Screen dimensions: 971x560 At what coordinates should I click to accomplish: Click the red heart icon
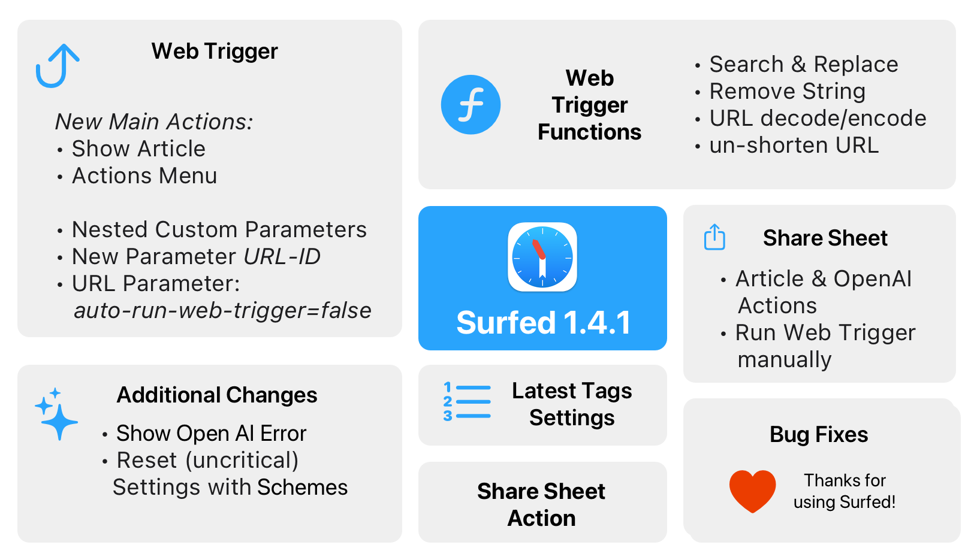752,491
